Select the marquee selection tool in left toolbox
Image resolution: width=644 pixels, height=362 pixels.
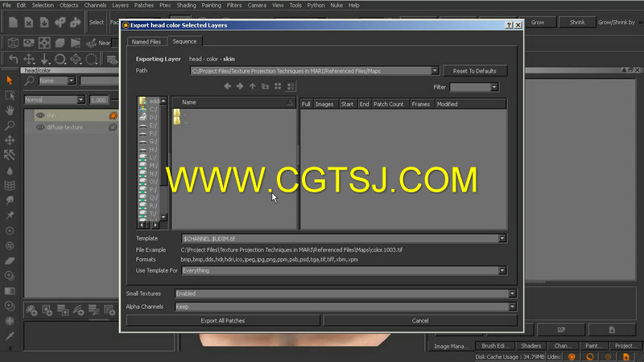[x=10, y=95]
